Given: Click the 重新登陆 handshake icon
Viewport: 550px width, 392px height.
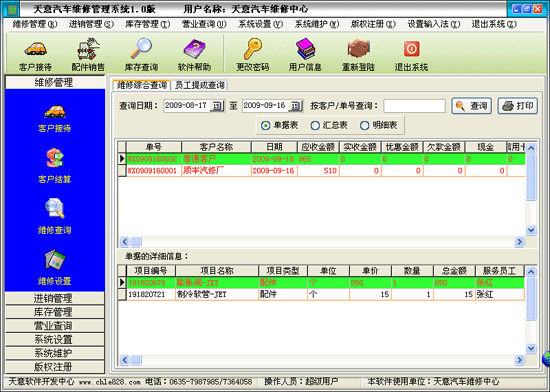Looking at the screenshot, I should coord(358,48).
